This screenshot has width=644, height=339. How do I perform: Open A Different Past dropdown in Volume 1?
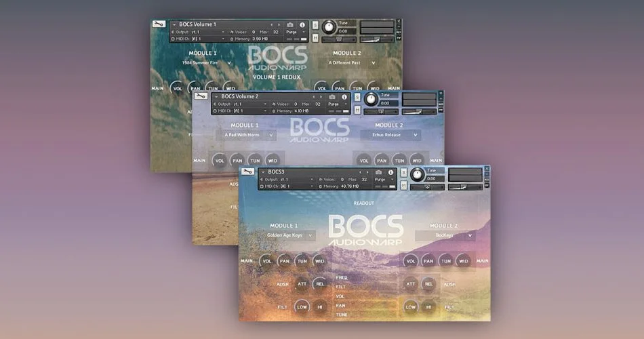tap(349, 63)
